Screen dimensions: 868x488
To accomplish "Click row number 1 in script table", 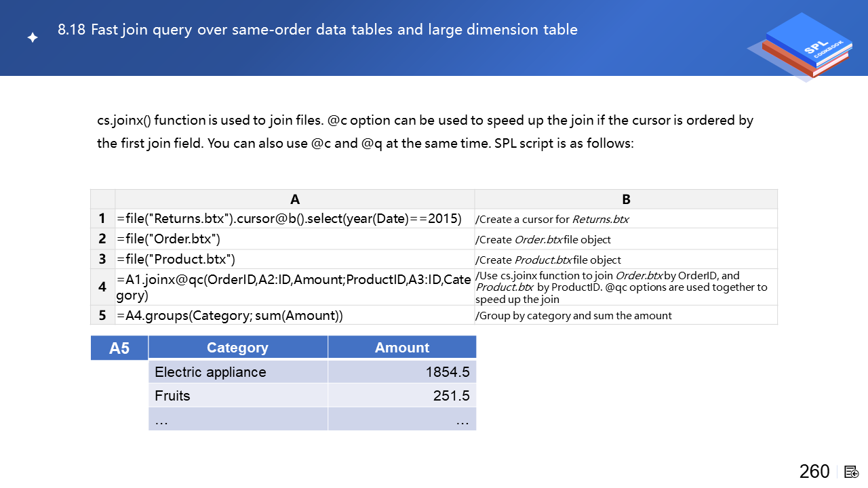I will pos(102,218).
